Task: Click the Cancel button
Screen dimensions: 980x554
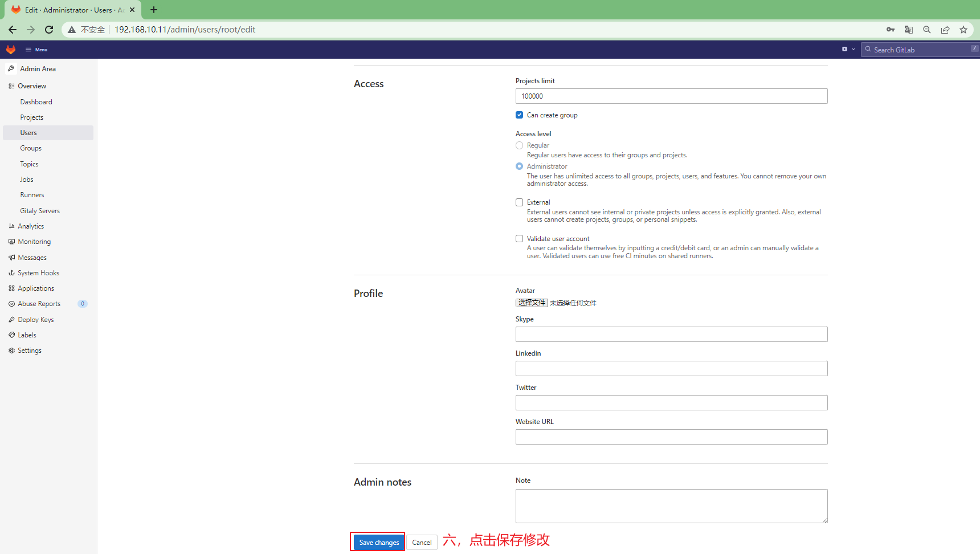Action: coord(422,543)
